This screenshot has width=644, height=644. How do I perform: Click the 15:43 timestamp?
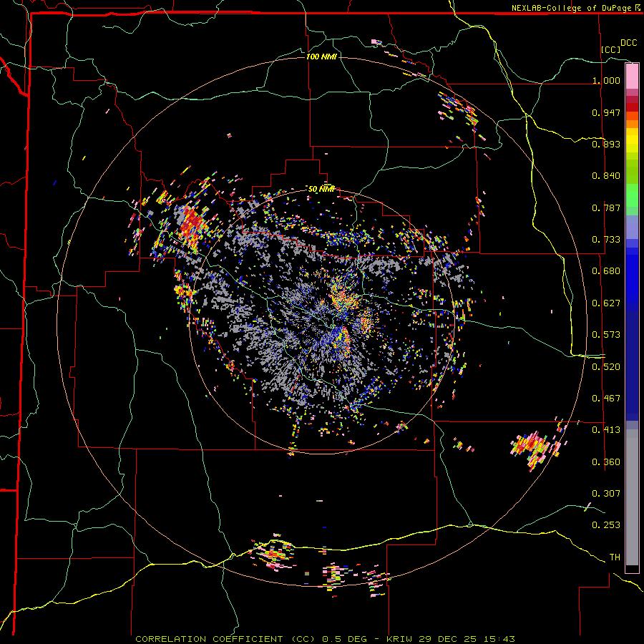(498, 639)
